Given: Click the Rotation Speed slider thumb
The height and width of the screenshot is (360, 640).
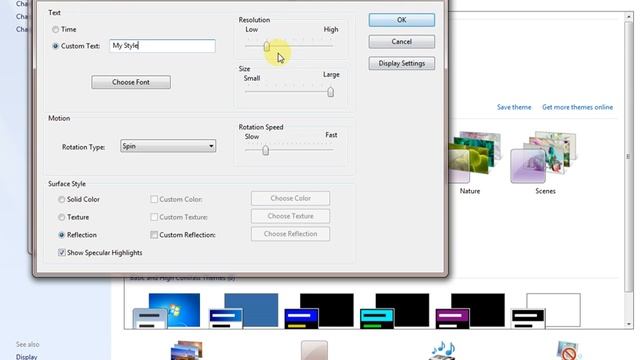Looking at the screenshot, I should pos(266,150).
